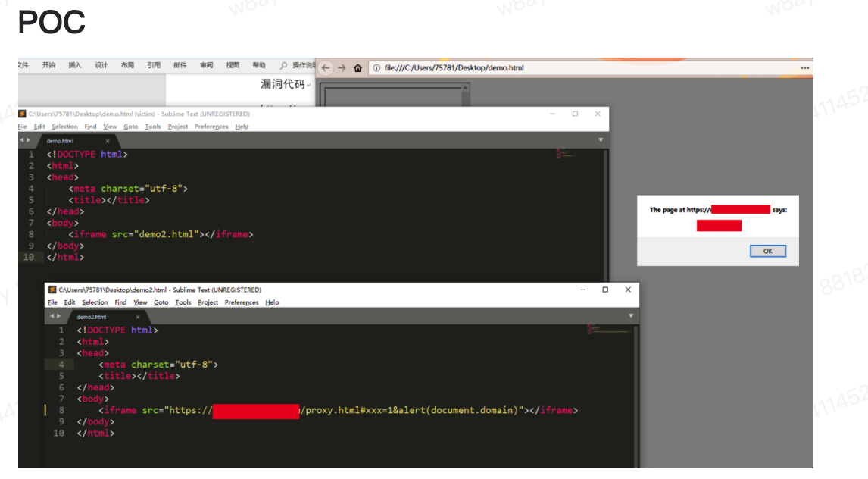Viewport: 868px width, 479px height.
Task: Open the tab list dropdown in demo2.html window
Action: tap(631, 316)
